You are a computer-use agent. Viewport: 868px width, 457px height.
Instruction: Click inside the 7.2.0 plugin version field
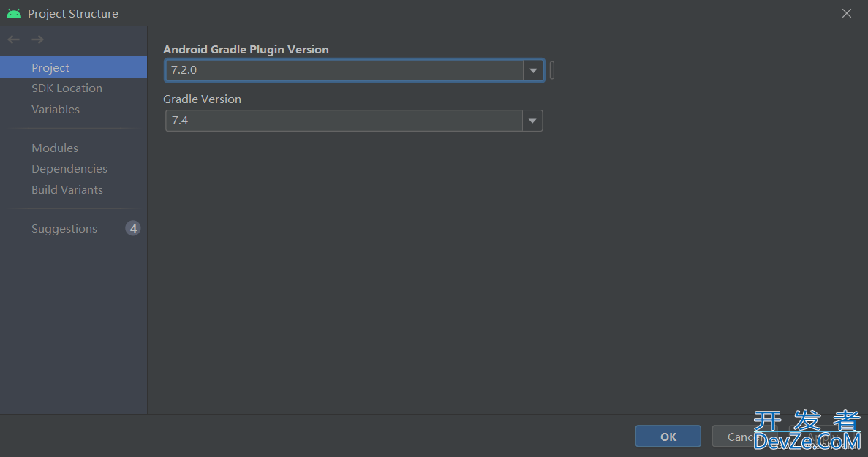[x=344, y=70]
